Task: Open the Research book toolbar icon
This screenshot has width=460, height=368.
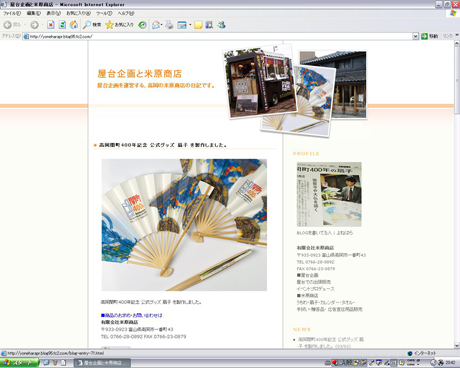Action: tap(209, 25)
